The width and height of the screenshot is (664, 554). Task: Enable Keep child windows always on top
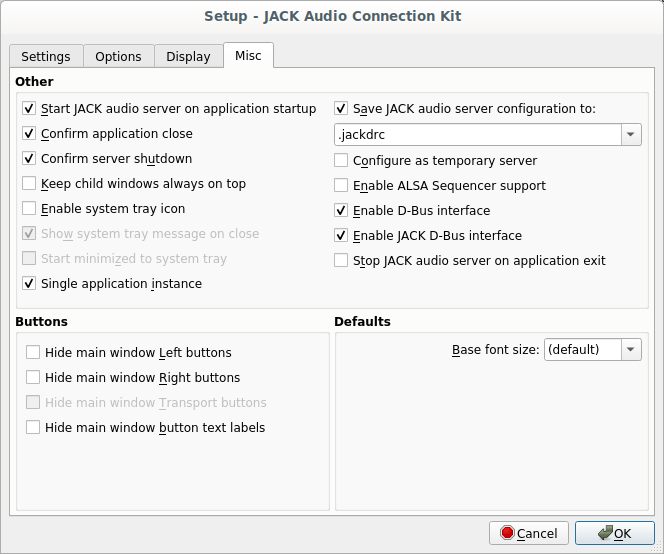pyautogui.click(x=29, y=184)
